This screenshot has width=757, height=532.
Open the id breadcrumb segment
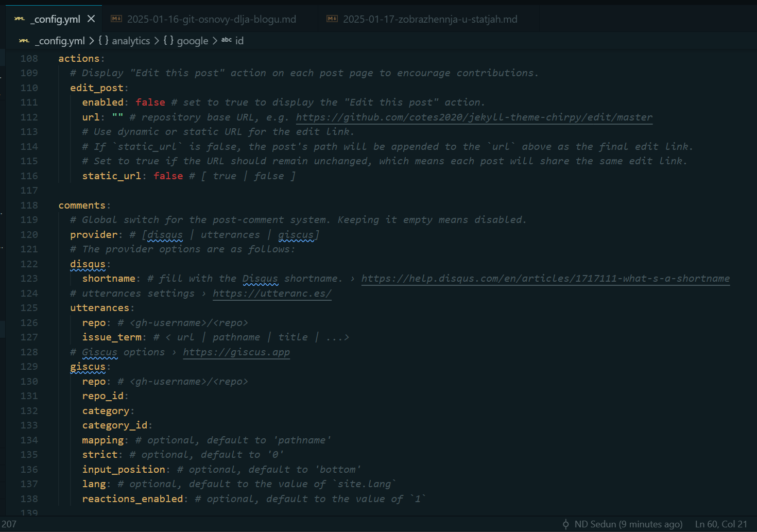(239, 41)
